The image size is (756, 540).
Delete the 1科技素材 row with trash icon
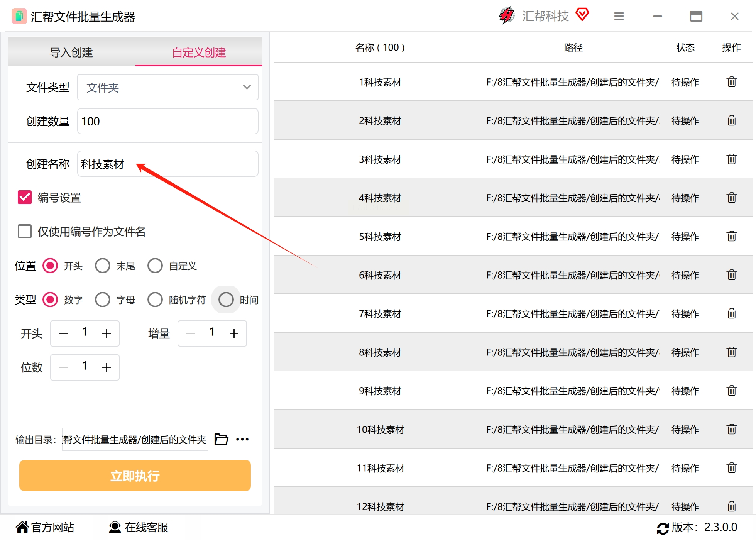click(731, 82)
